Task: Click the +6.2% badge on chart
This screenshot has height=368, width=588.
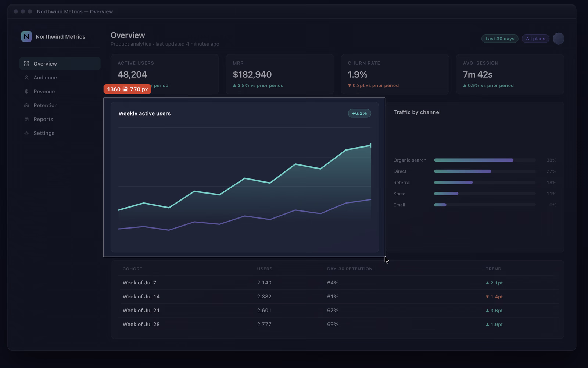Action: coord(359,113)
